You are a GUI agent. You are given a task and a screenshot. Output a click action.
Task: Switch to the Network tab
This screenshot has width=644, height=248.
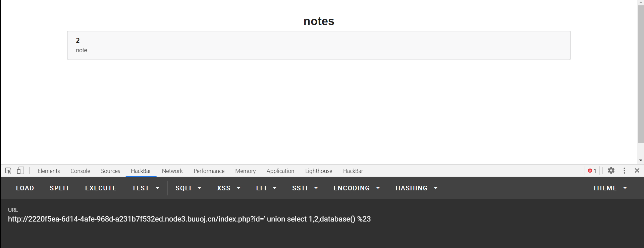point(172,171)
